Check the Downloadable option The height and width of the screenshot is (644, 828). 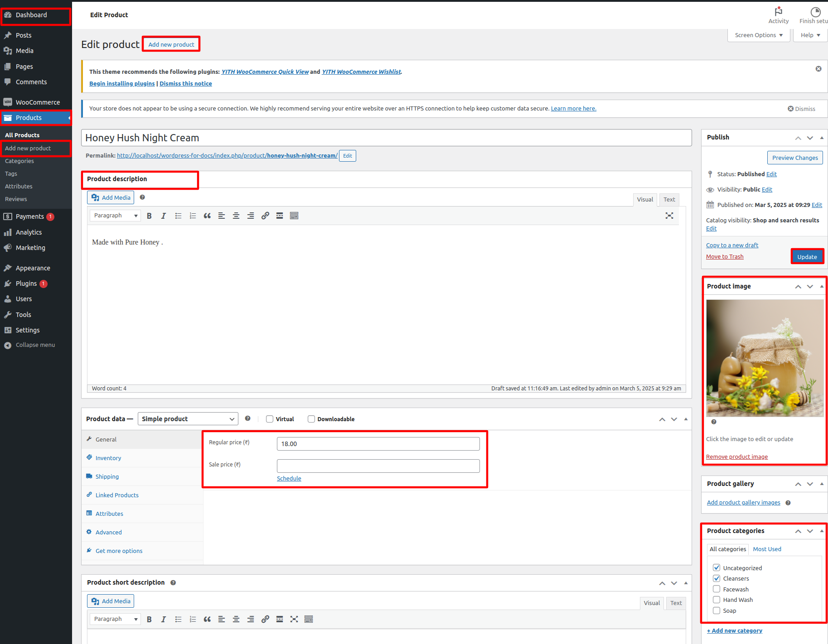tap(311, 419)
